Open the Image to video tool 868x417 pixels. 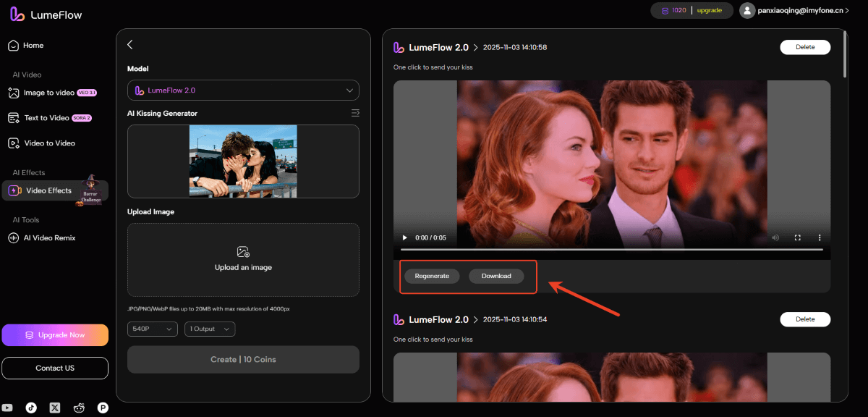pyautogui.click(x=48, y=92)
